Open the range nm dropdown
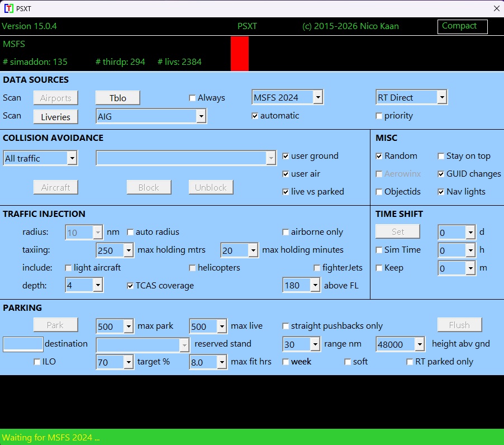 point(315,344)
